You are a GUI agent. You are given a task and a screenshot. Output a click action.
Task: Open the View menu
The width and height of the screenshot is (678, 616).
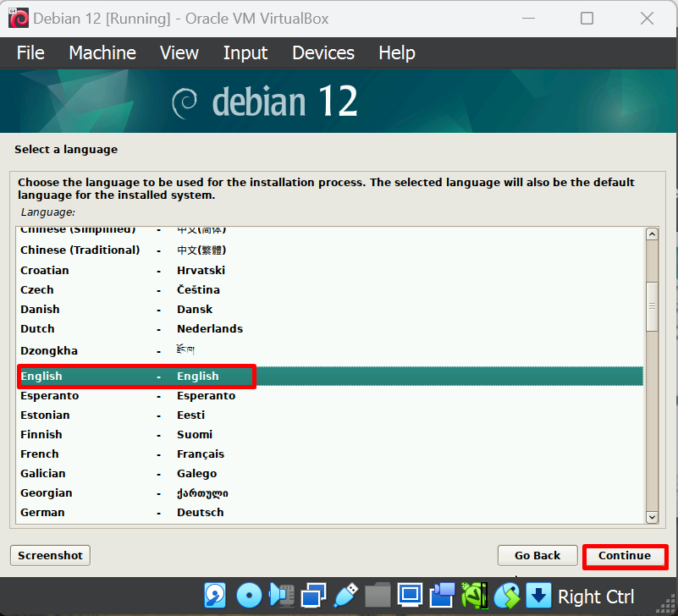click(x=179, y=52)
